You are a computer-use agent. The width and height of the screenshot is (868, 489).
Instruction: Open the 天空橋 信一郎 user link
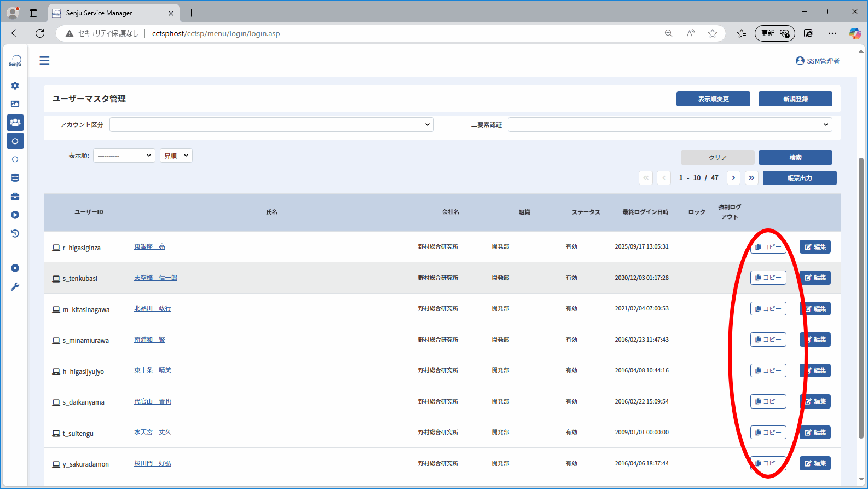click(156, 278)
